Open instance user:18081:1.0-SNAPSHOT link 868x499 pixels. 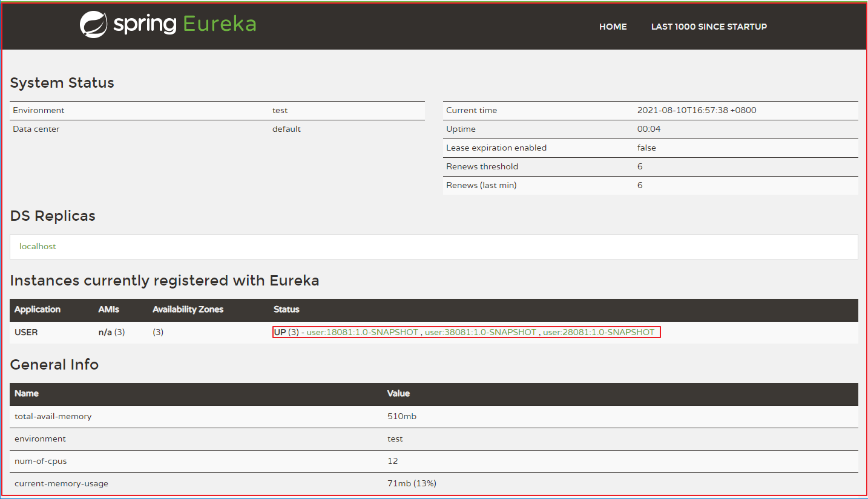click(362, 333)
